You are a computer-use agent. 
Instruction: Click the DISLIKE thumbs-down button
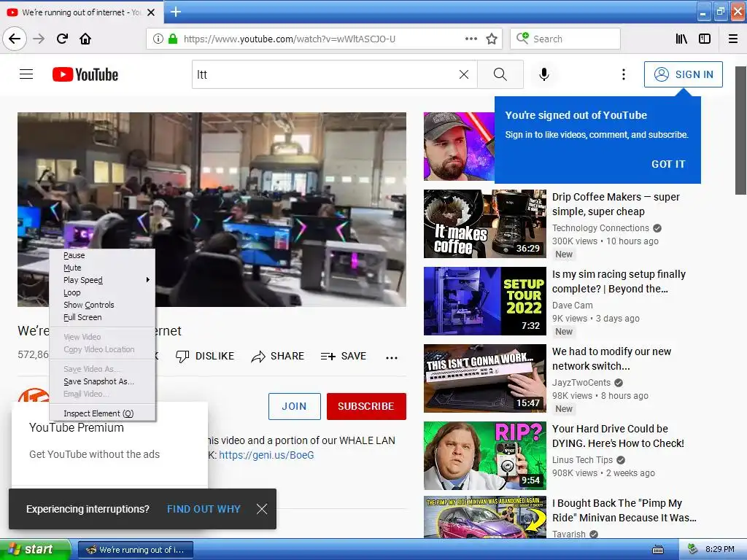205,356
